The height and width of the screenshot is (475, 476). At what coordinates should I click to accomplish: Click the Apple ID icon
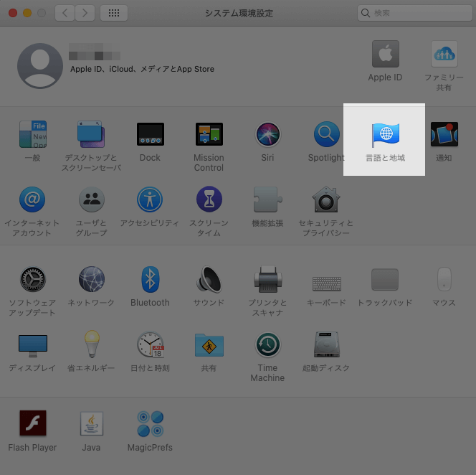click(x=385, y=55)
